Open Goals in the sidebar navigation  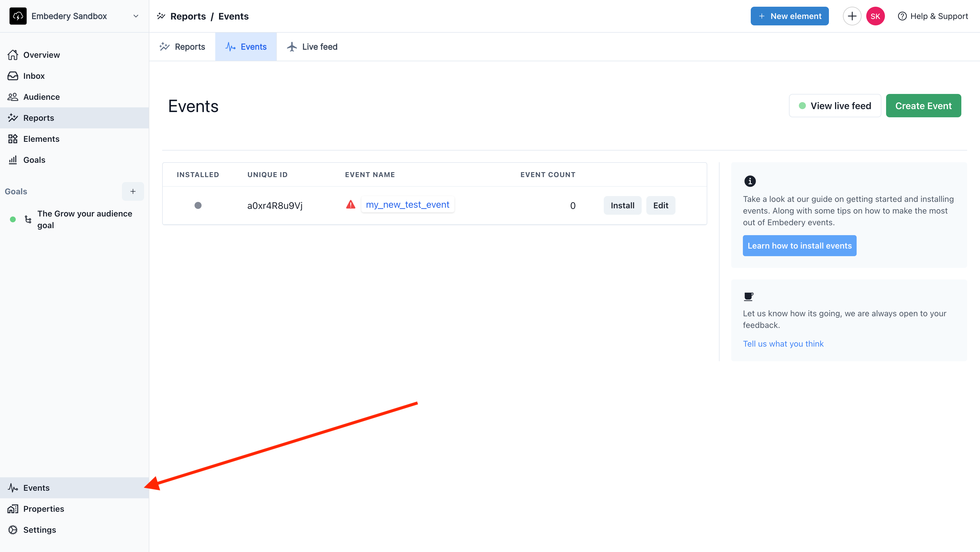(x=74, y=160)
